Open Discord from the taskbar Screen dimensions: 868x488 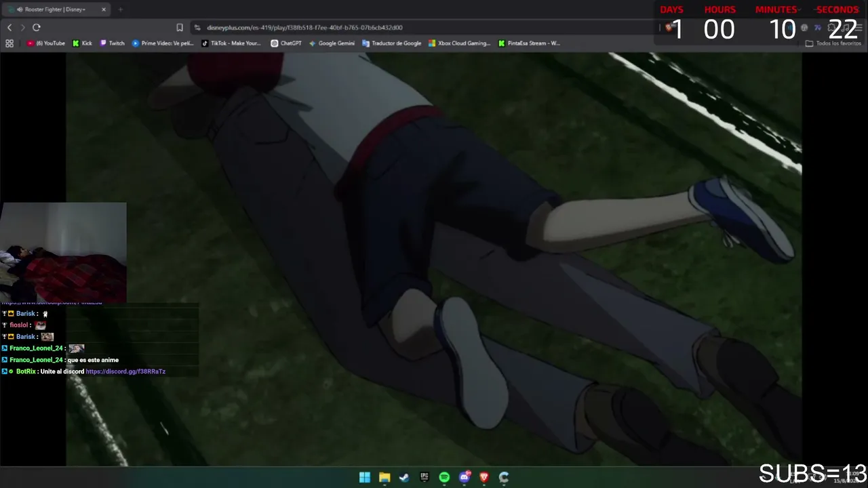[465, 477]
